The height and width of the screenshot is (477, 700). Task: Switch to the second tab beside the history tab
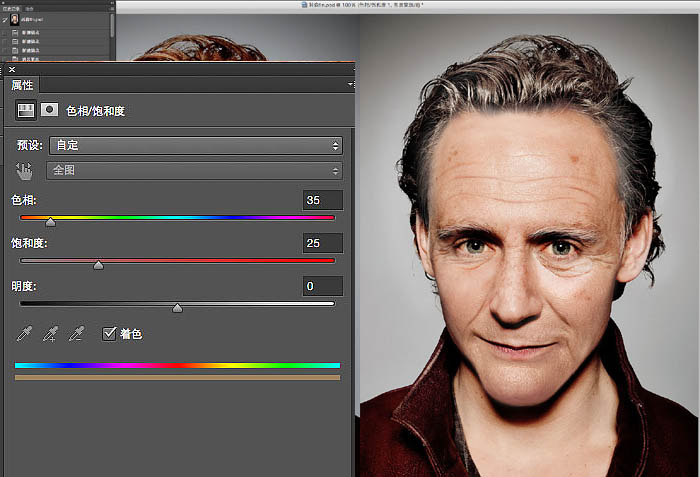pos(29,8)
